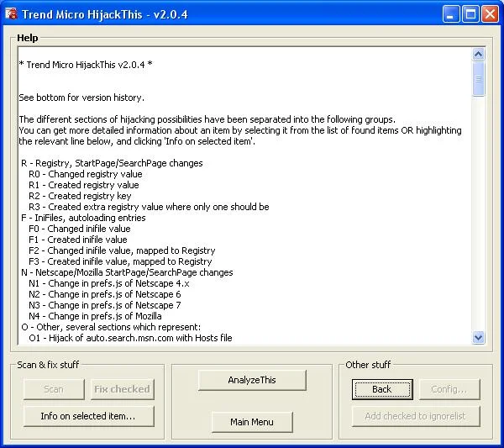Close the HijackThis window
This screenshot has height=448, width=504.
(490, 14)
